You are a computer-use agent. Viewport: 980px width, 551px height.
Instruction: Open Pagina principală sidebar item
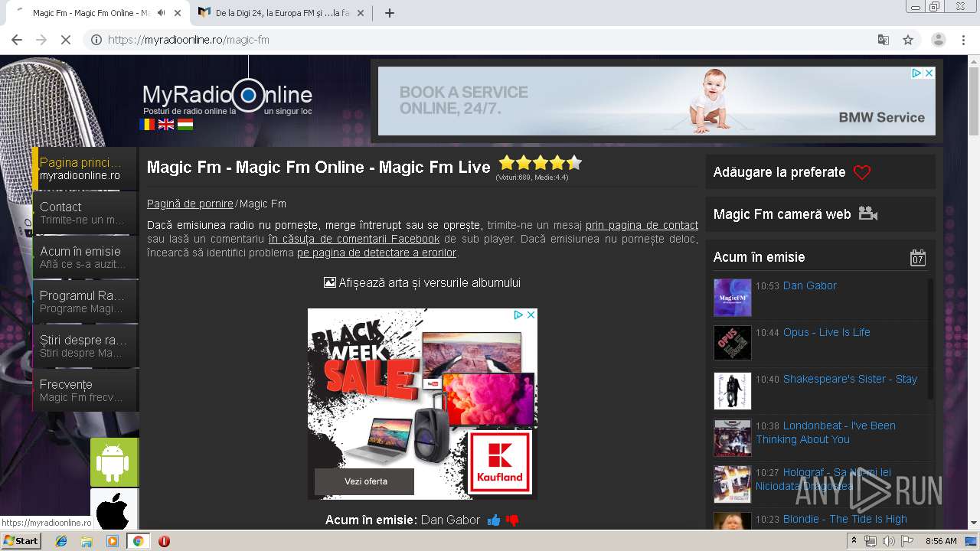[x=85, y=168]
